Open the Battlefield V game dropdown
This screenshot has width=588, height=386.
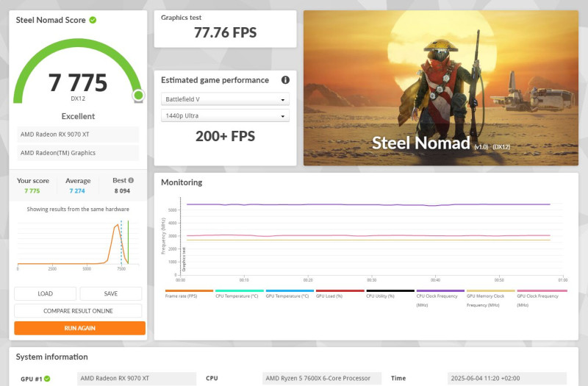click(x=225, y=99)
